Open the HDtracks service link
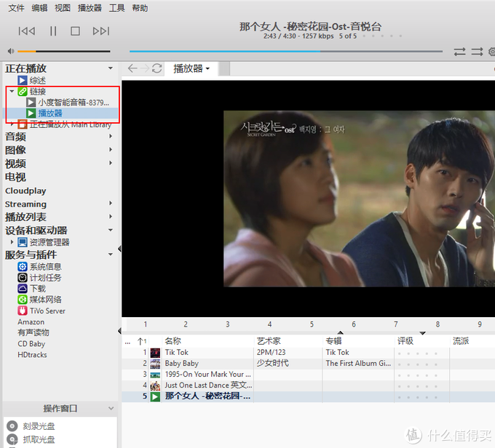 coord(32,355)
